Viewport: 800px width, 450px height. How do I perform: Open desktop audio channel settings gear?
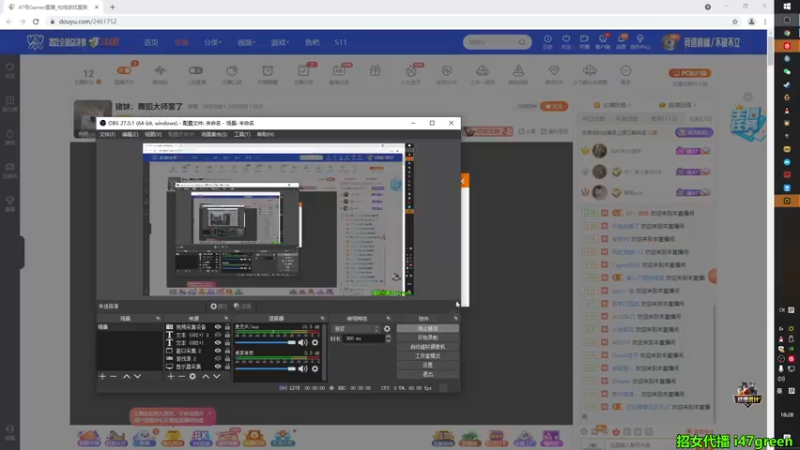315,368
